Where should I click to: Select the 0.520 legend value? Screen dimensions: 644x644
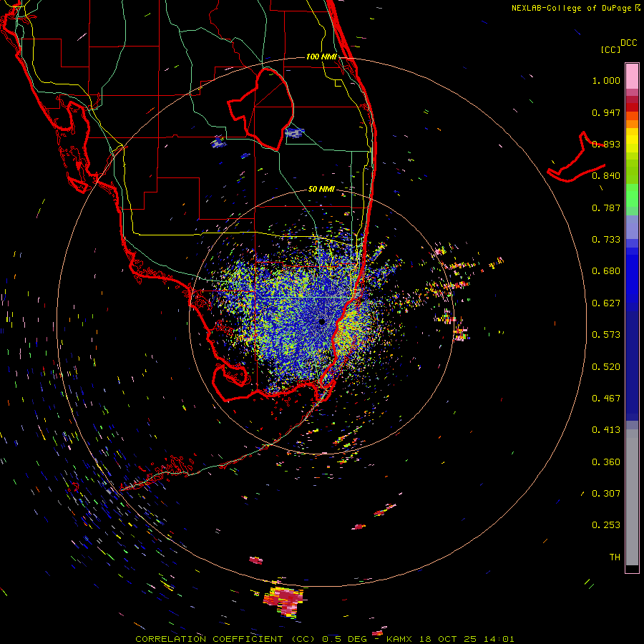pos(606,367)
